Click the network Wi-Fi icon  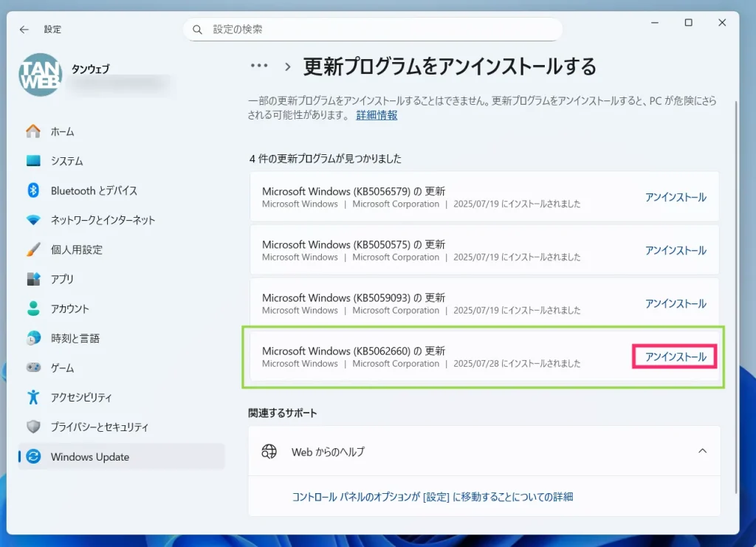coord(33,220)
